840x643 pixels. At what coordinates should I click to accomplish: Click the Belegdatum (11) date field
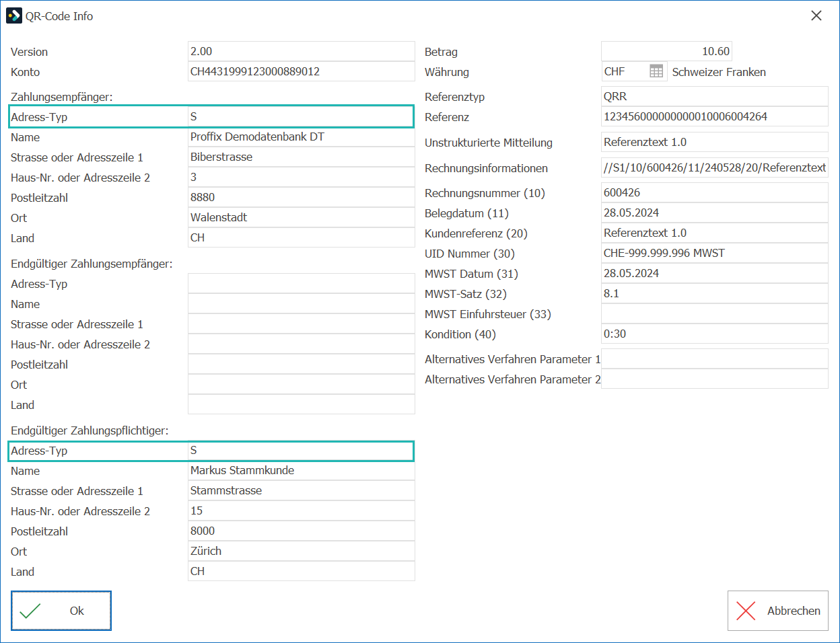coord(715,213)
